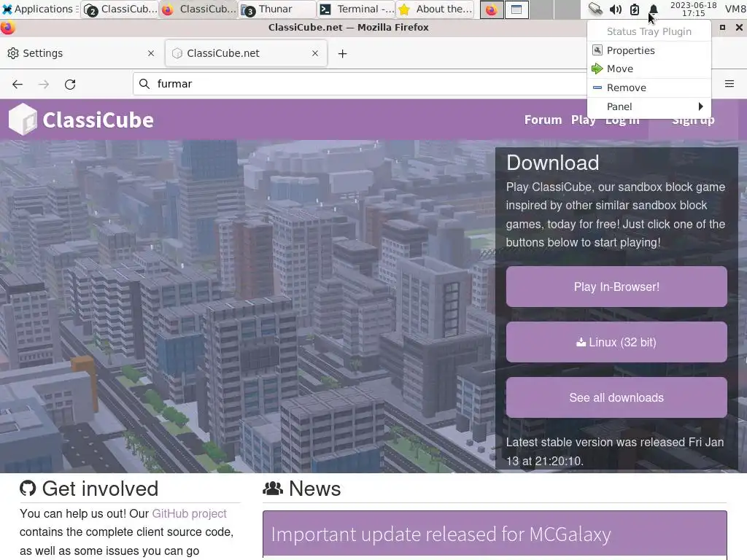Open the Forum link in header

click(x=543, y=120)
